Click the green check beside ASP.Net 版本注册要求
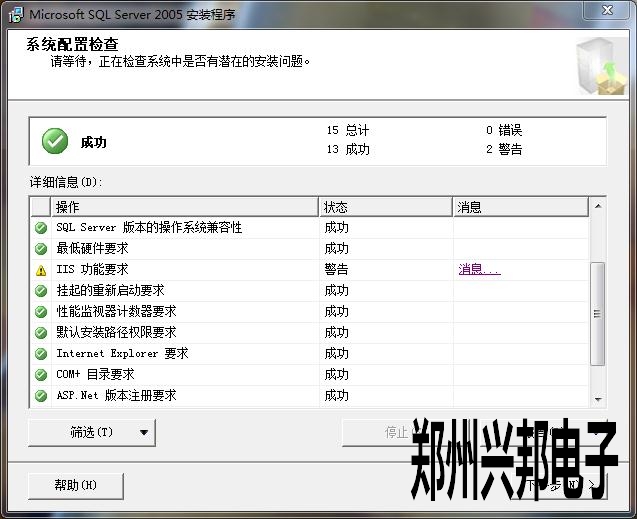This screenshot has height=519, width=637. coord(41,396)
